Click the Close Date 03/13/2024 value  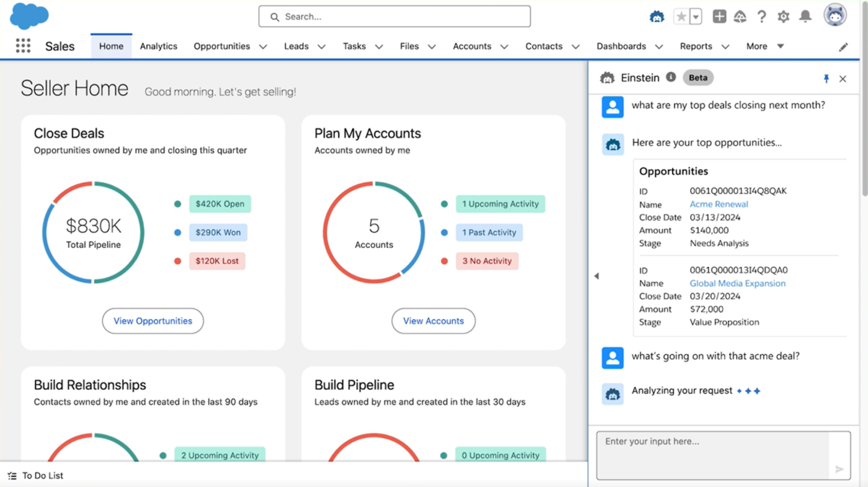tap(715, 217)
